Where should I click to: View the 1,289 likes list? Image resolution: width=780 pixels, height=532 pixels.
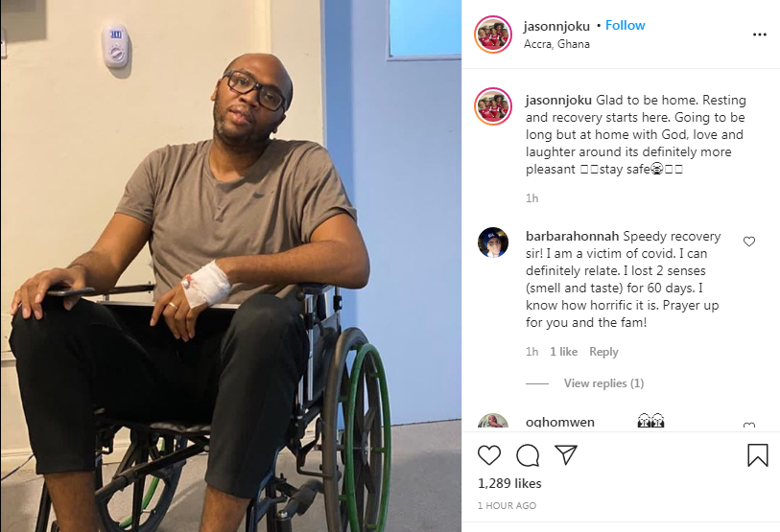[509, 483]
